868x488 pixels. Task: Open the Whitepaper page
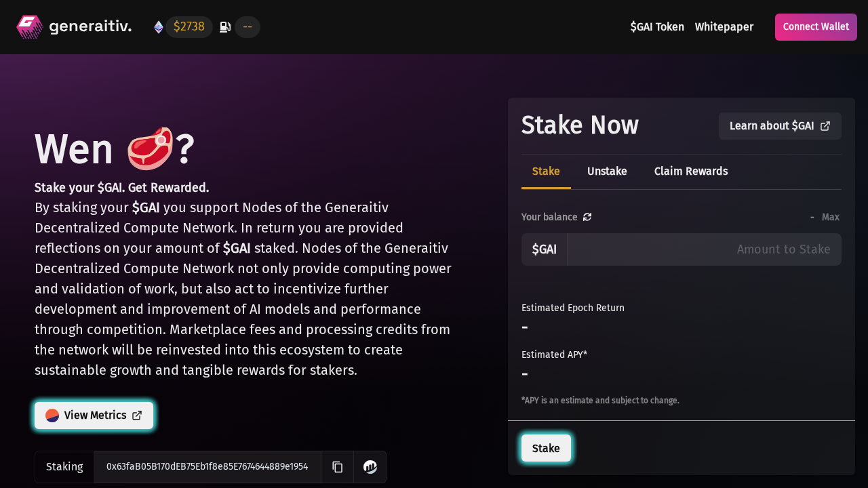[x=724, y=26]
